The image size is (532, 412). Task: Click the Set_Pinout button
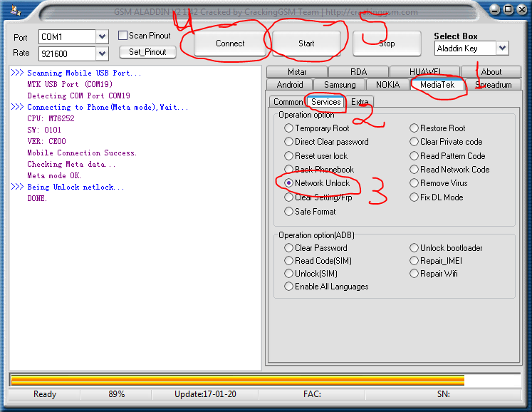[x=147, y=52]
